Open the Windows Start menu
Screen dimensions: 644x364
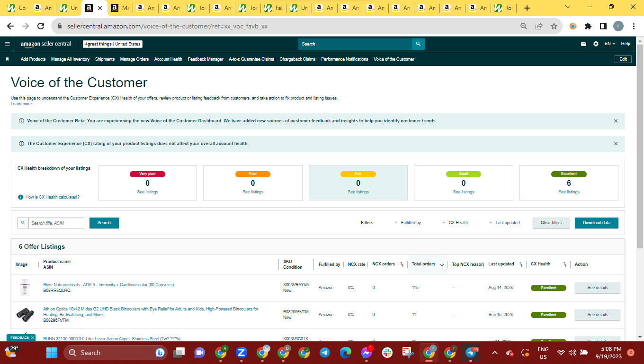click(x=52, y=353)
